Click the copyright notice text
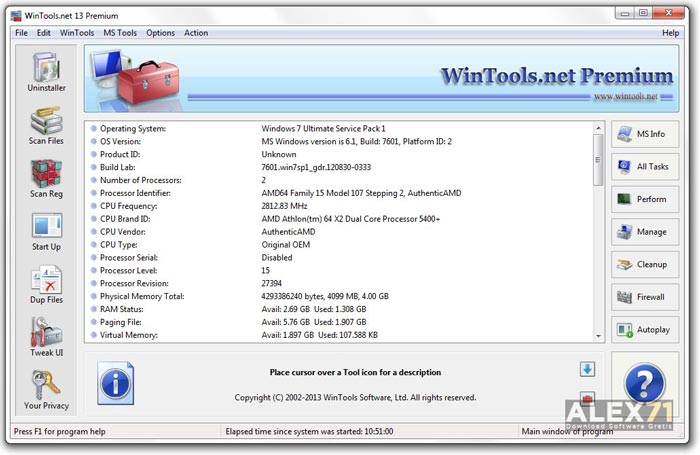The width and height of the screenshot is (700, 455). pyautogui.click(x=355, y=398)
